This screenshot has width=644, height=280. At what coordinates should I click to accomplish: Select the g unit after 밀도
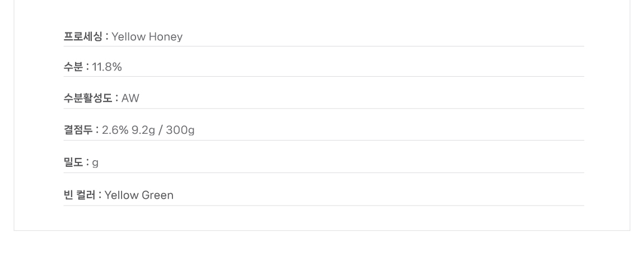point(95,163)
